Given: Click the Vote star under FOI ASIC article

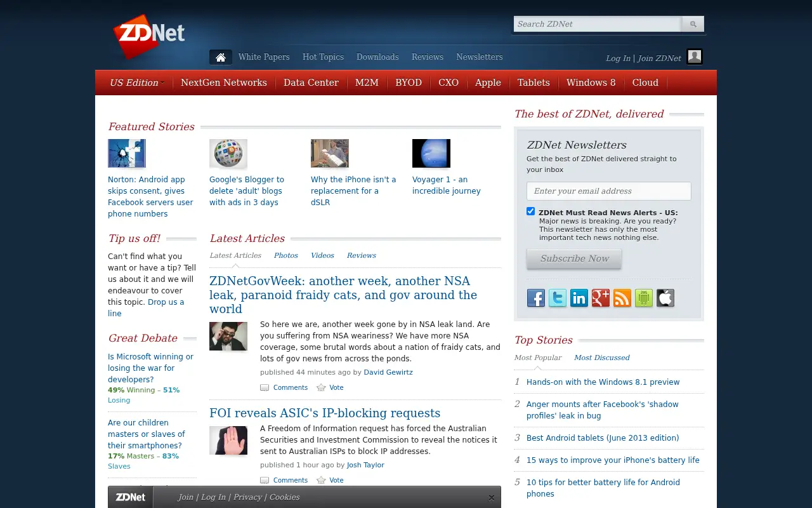Looking at the screenshot, I should pyautogui.click(x=321, y=480).
